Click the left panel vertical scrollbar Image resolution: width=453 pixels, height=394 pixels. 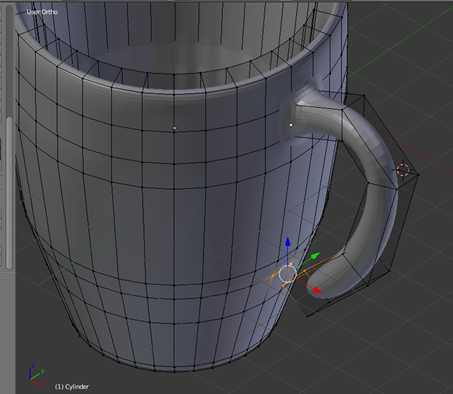pyautogui.click(x=10, y=192)
